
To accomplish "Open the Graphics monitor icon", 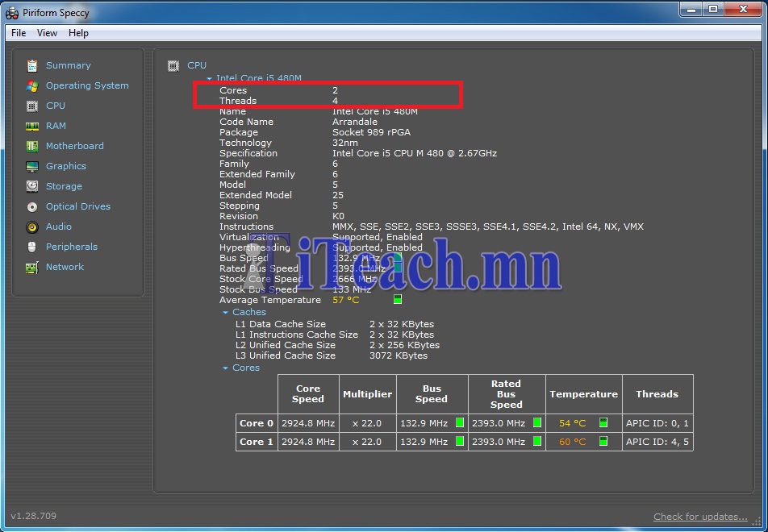I will pos(32,166).
